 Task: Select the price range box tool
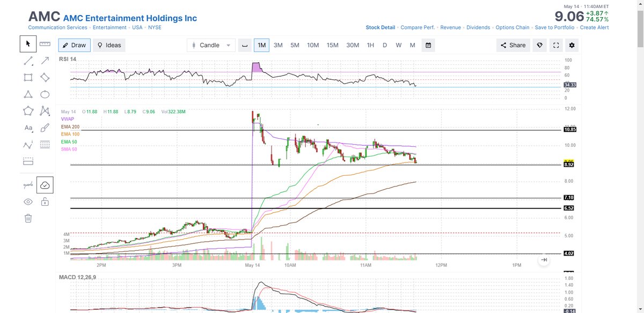(28, 161)
